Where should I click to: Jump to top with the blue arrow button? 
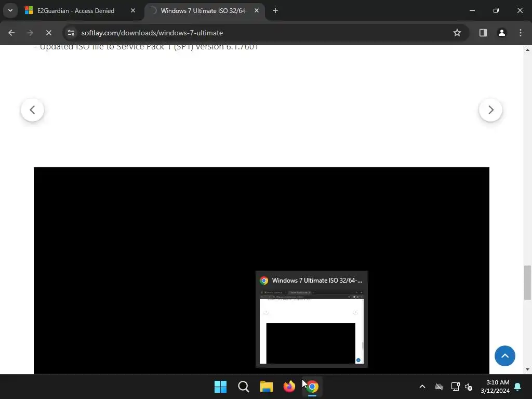[505, 356]
